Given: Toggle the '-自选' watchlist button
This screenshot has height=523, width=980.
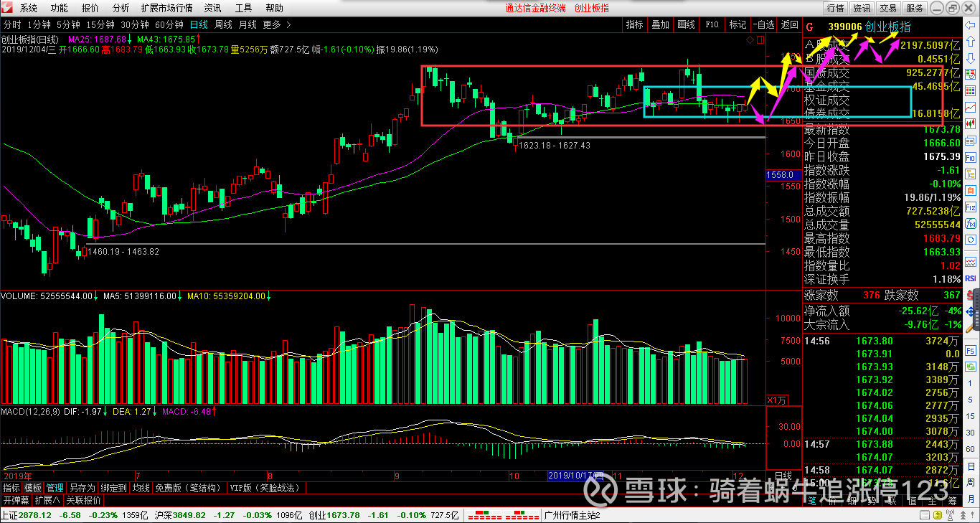Looking at the screenshot, I should 764,24.
